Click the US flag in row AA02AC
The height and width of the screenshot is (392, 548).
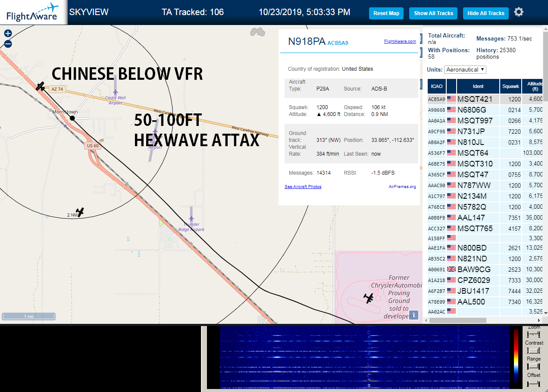(x=451, y=310)
